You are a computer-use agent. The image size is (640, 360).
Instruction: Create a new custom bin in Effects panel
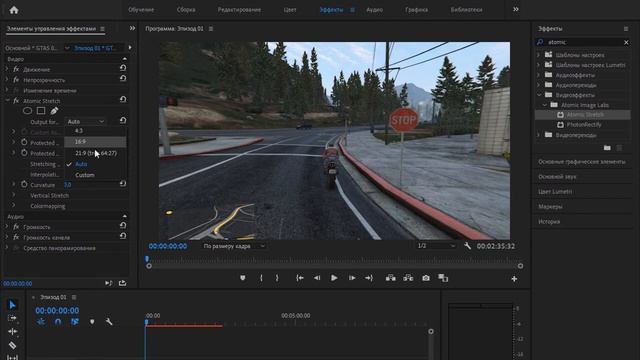click(x=607, y=148)
